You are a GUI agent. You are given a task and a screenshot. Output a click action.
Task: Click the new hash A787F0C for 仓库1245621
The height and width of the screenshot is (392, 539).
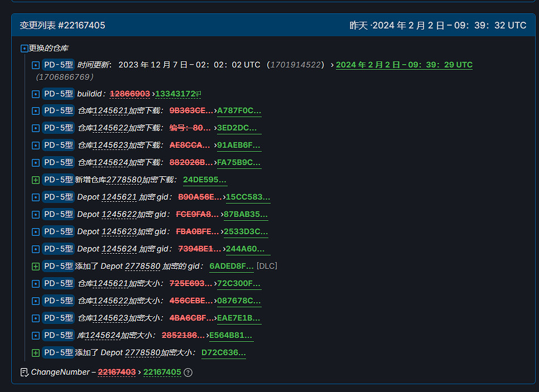[x=239, y=110]
